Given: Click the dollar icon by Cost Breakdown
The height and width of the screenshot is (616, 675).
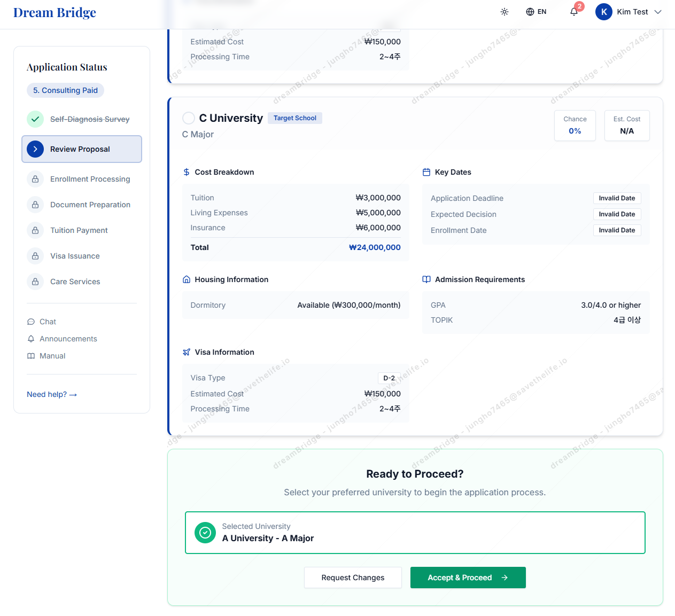Looking at the screenshot, I should tap(187, 172).
